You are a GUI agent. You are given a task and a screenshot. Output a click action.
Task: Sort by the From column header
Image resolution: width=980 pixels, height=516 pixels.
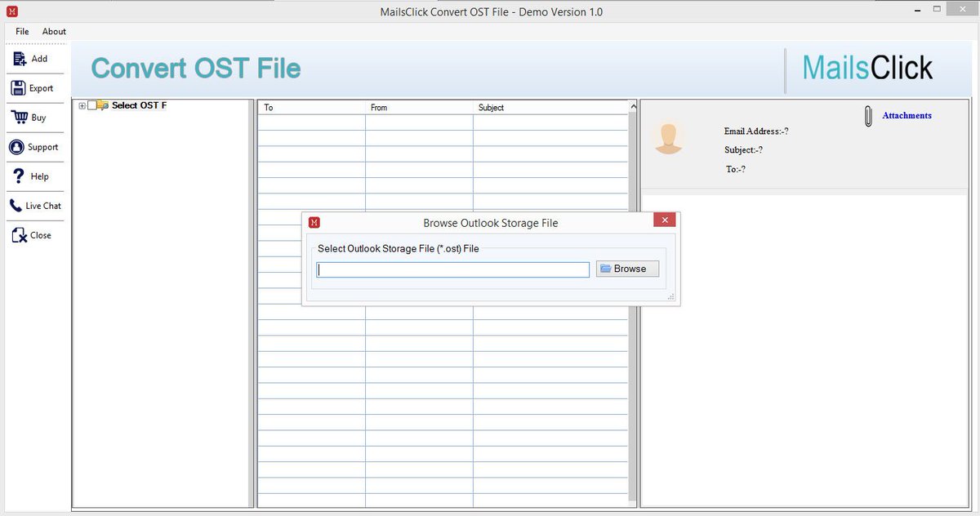[419, 107]
